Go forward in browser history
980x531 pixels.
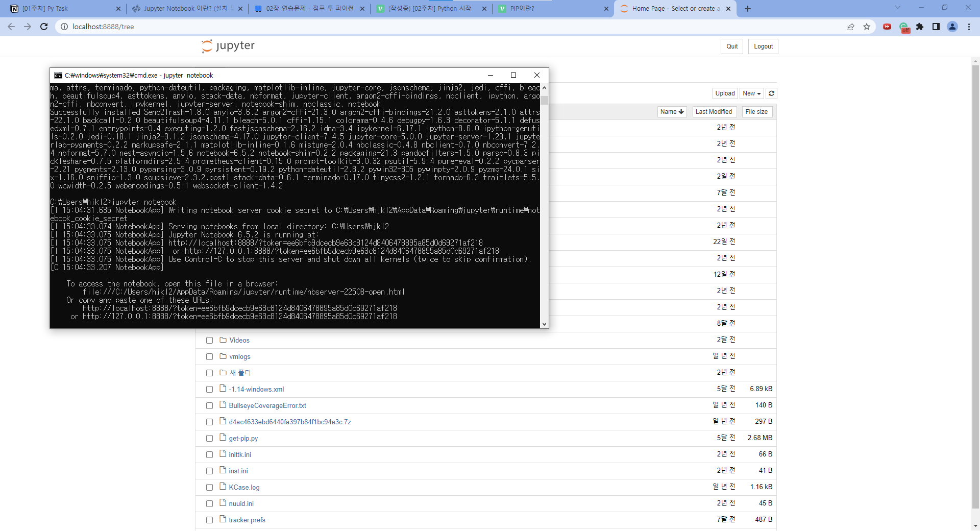point(28,27)
